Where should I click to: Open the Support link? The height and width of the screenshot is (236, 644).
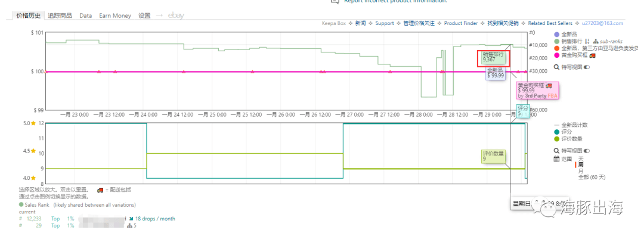385,23
